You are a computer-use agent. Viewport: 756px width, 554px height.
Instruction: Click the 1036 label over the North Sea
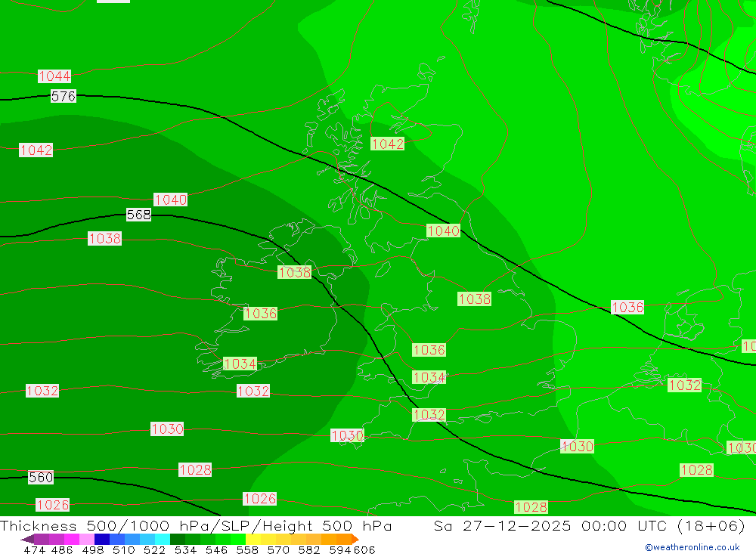tap(627, 307)
